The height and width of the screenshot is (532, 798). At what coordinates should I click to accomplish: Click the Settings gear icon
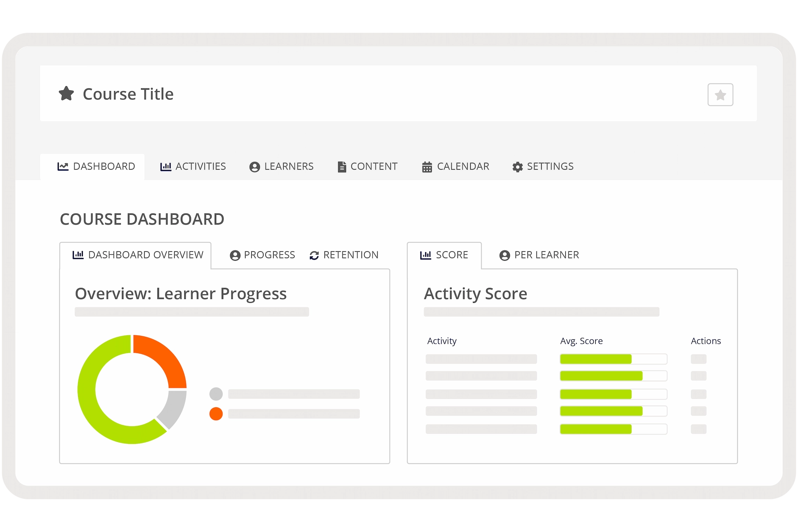point(517,167)
